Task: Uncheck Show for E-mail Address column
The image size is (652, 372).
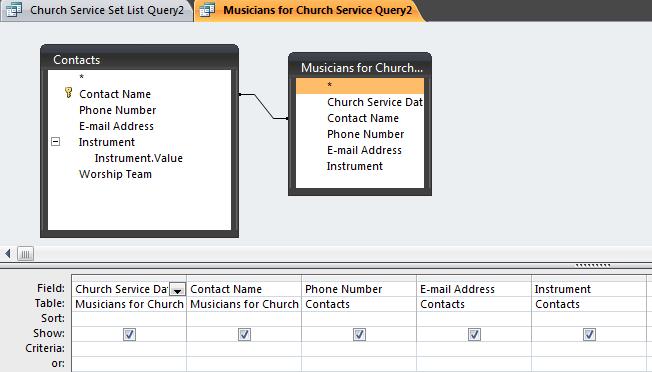Action: coord(474,334)
